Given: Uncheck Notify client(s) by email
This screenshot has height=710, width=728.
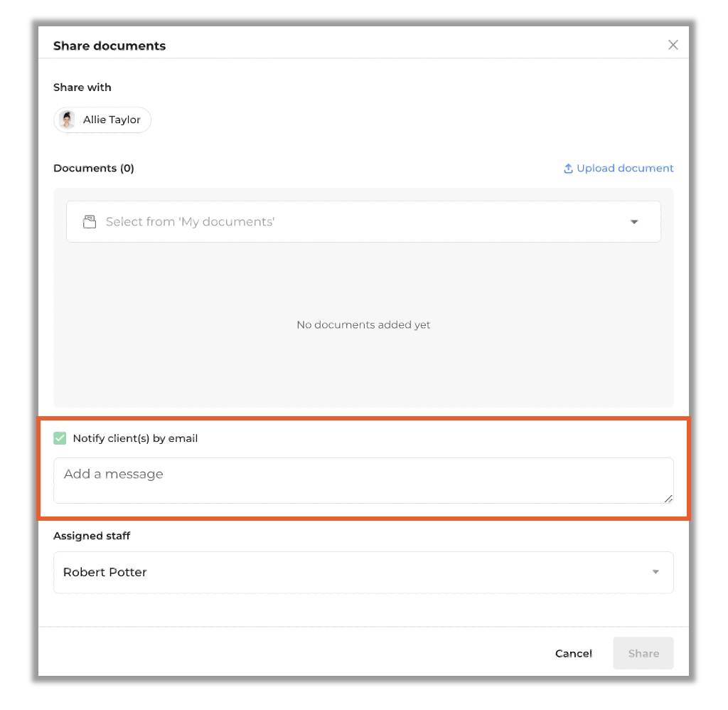Looking at the screenshot, I should [x=60, y=438].
